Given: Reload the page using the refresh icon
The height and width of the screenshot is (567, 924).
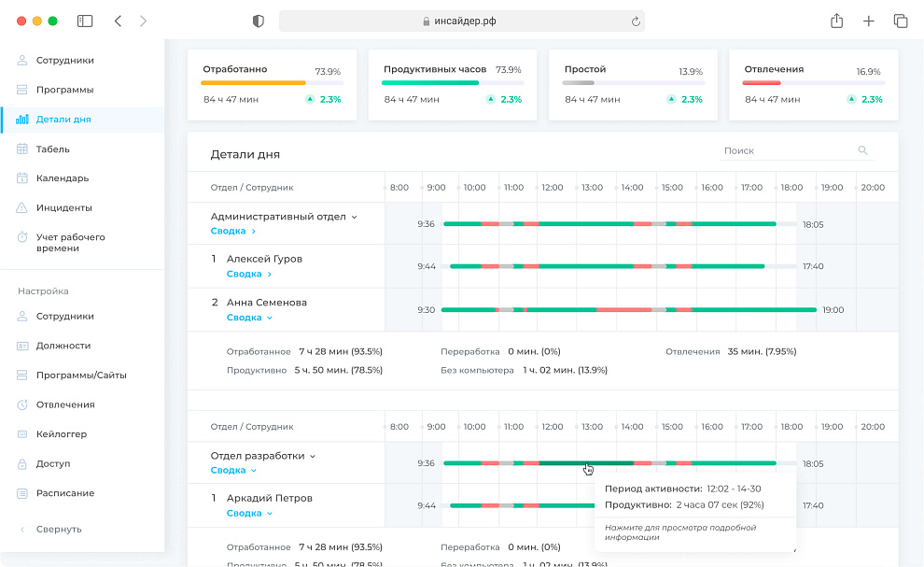Looking at the screenshot, I should coord(636,21).
